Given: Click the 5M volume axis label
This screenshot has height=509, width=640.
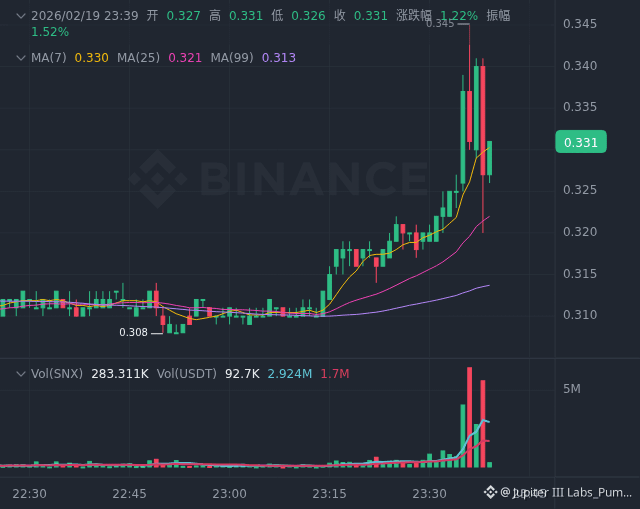Looking at the screenshot, I should click(573, 388).
